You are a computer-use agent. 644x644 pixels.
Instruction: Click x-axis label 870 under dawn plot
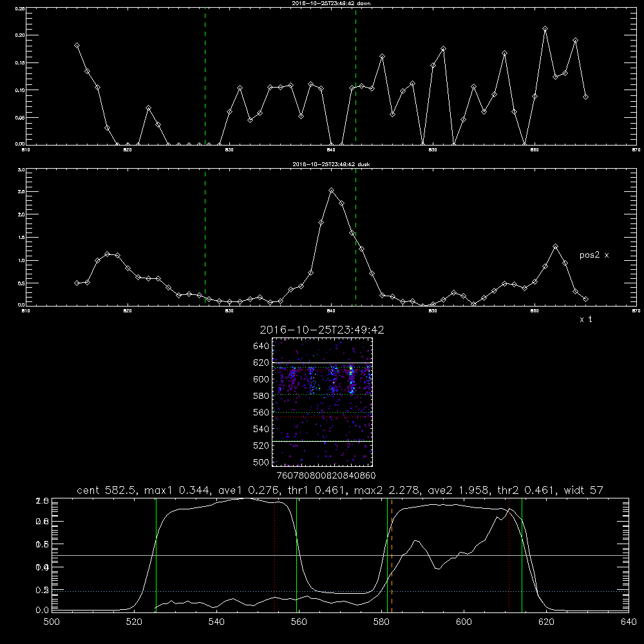tap(636, 150)
